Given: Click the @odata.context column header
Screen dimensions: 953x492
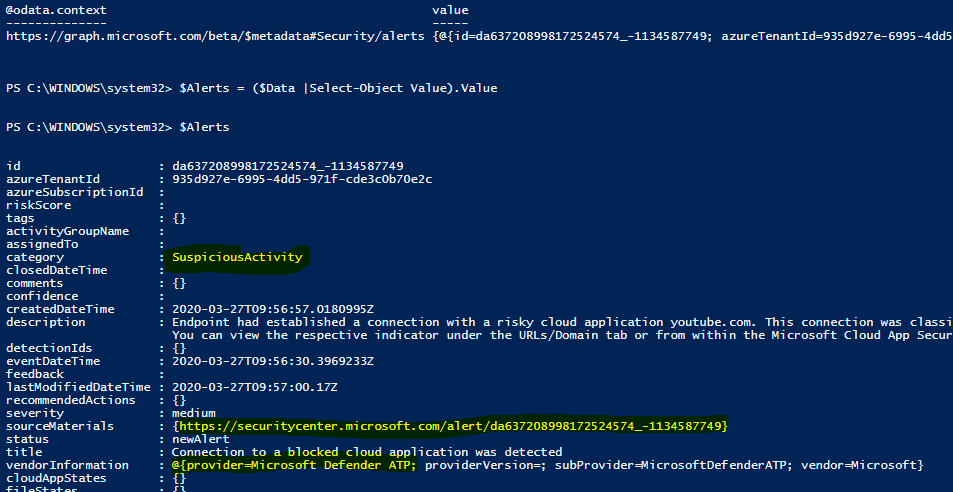Looking at the screenshot, I should (x=56, y=10).
